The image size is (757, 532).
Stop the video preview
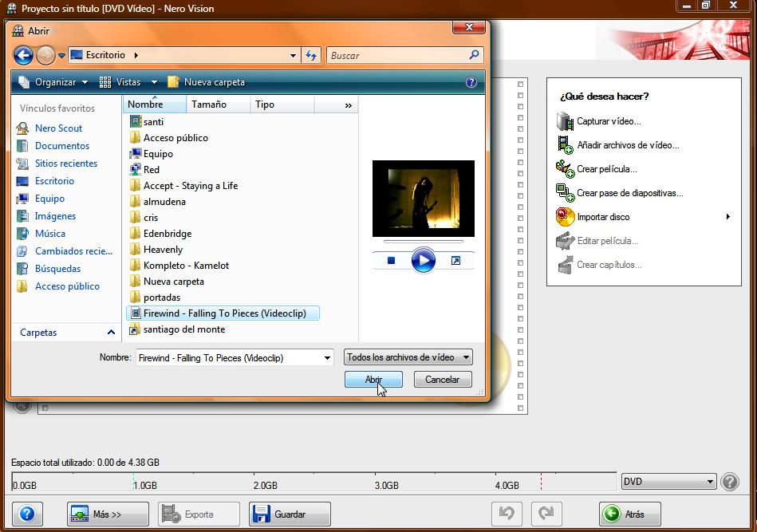click(391, 261)
